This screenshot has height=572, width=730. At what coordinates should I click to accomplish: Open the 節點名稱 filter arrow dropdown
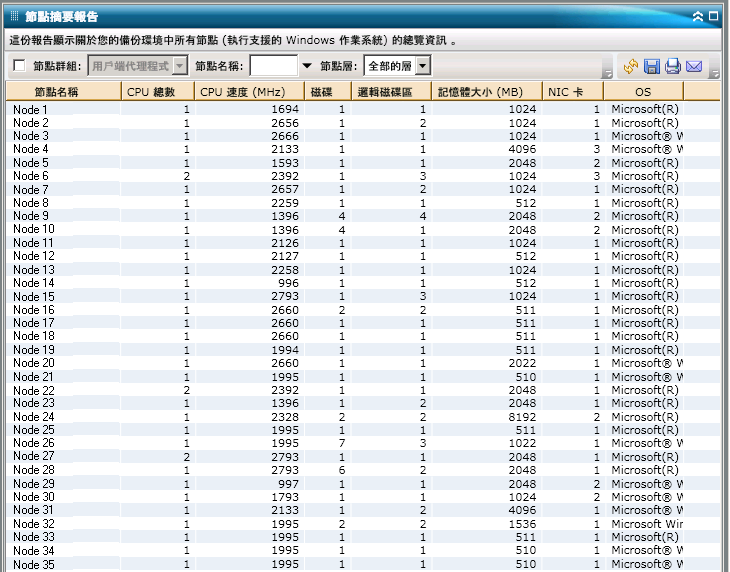(x=307, y=66)
